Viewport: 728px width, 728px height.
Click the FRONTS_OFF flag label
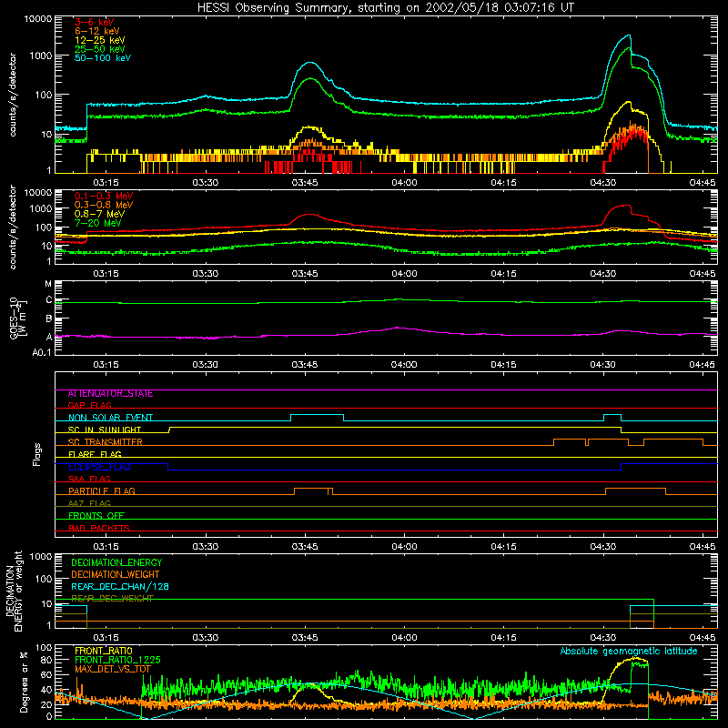[96, 516]
